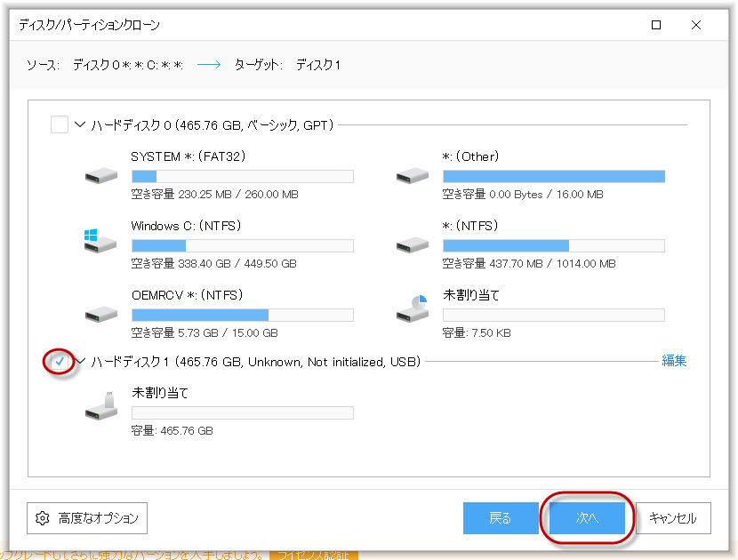Viewport: 738px width, 560px height.
Task: Select the 'Windows C: (NTFS)' label
Action: click(x=187, y=226)
